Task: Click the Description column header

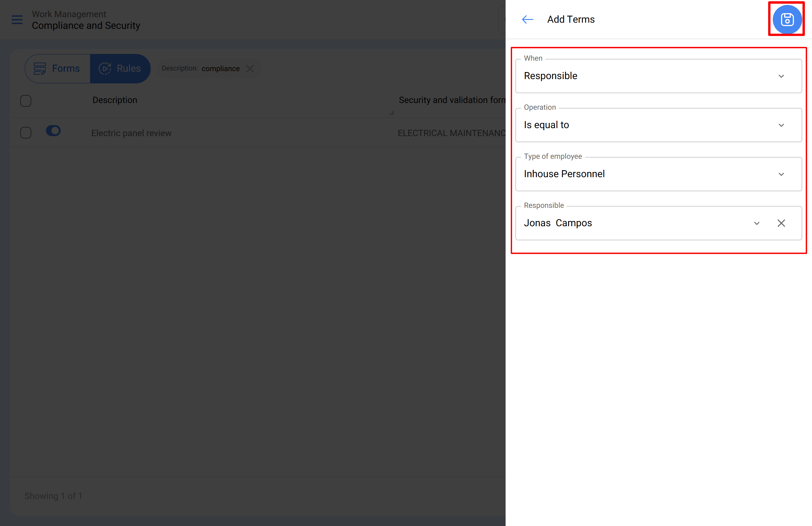Action: coord(115,100)
